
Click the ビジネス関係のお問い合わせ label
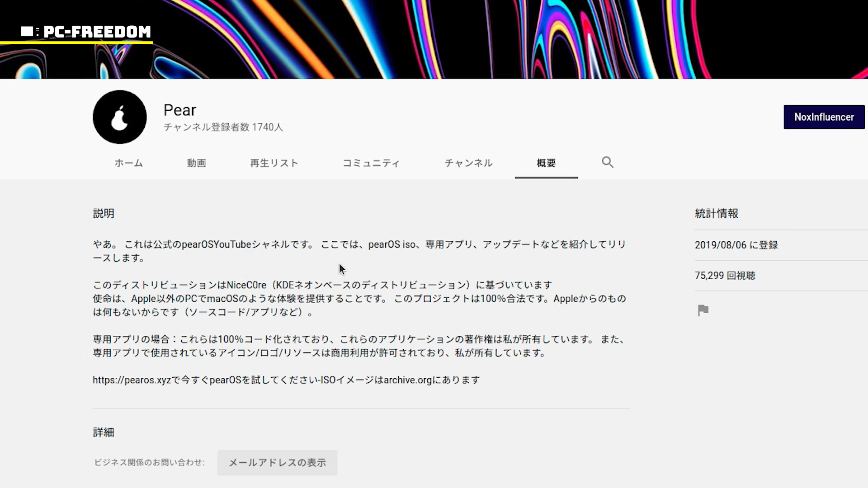pyautogui.click(x=149, y=463)
